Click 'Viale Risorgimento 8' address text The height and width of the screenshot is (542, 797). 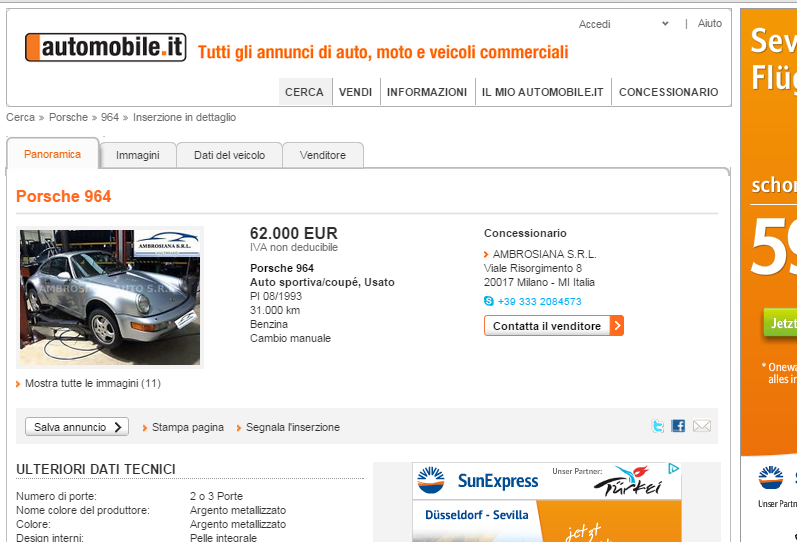[x=533, y=268]
